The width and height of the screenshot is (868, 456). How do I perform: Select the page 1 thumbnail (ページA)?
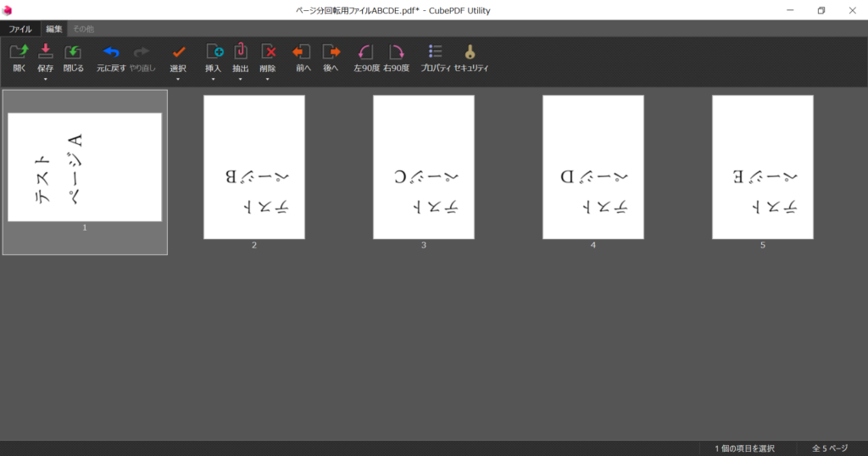coord(85,167)
